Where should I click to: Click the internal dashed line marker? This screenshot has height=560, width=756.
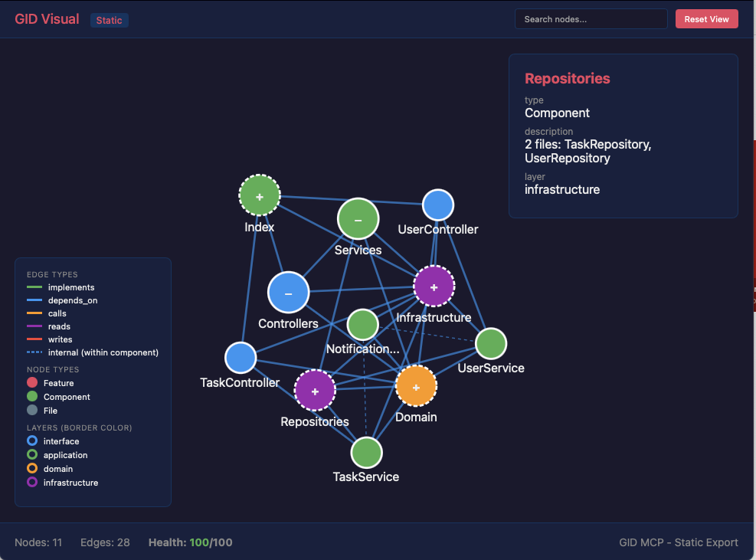tap(34, 352)
